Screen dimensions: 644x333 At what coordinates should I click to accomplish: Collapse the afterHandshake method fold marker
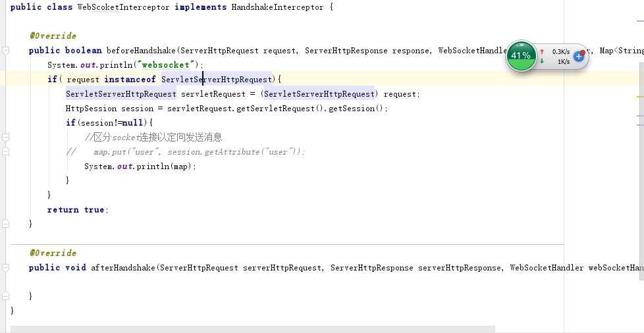coord(5,268)
